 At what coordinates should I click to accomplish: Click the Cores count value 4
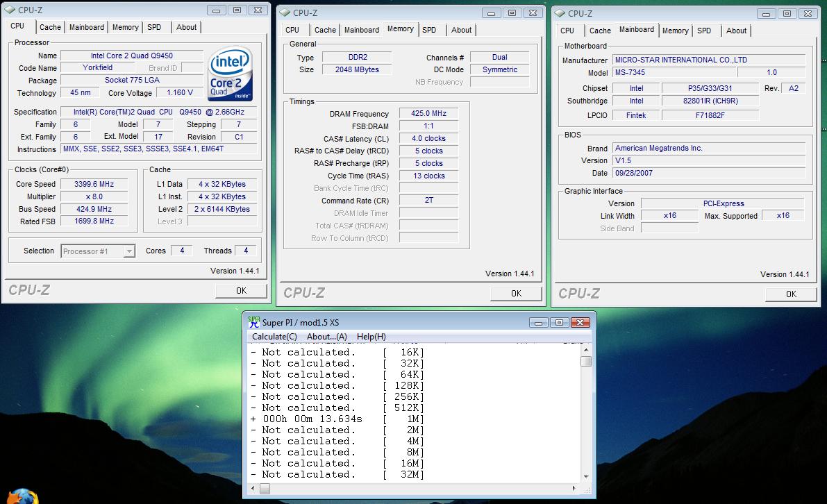182,251
